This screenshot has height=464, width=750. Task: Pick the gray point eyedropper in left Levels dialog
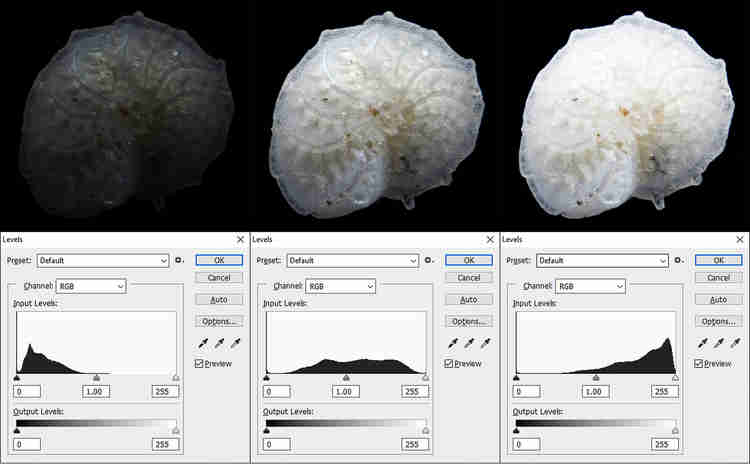[x=219, y=344]
